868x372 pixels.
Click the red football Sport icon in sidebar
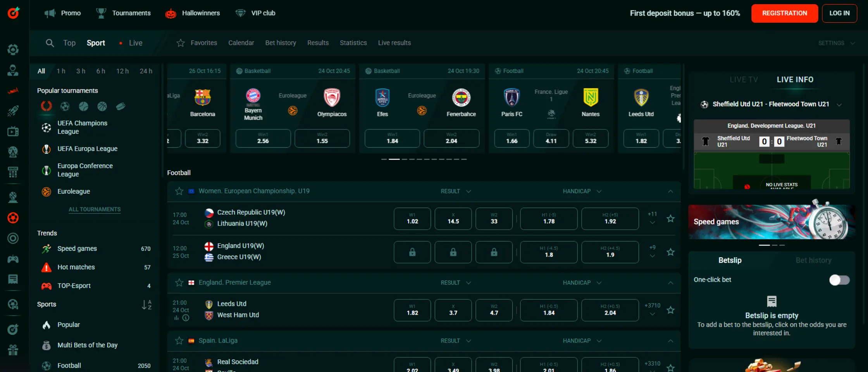13,217
